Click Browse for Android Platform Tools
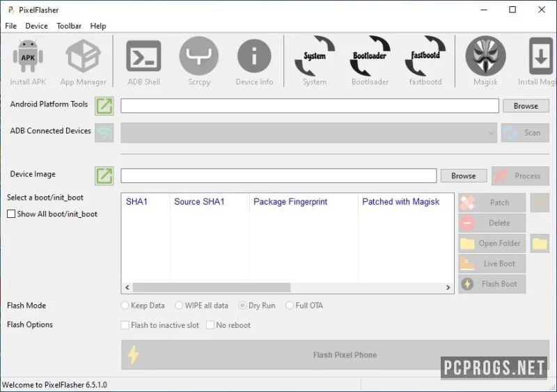The image size is (557, 392). point(526,106)
